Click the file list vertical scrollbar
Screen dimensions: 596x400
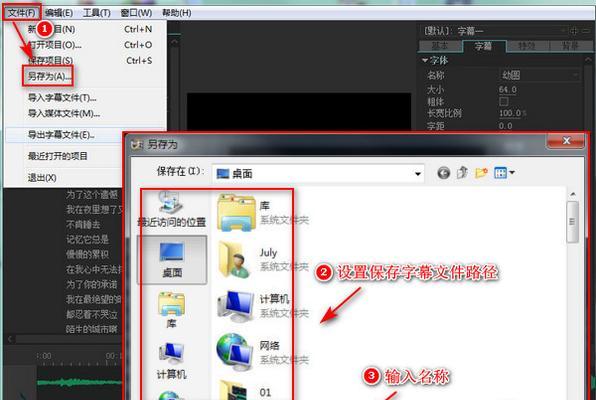coord(572,222)
